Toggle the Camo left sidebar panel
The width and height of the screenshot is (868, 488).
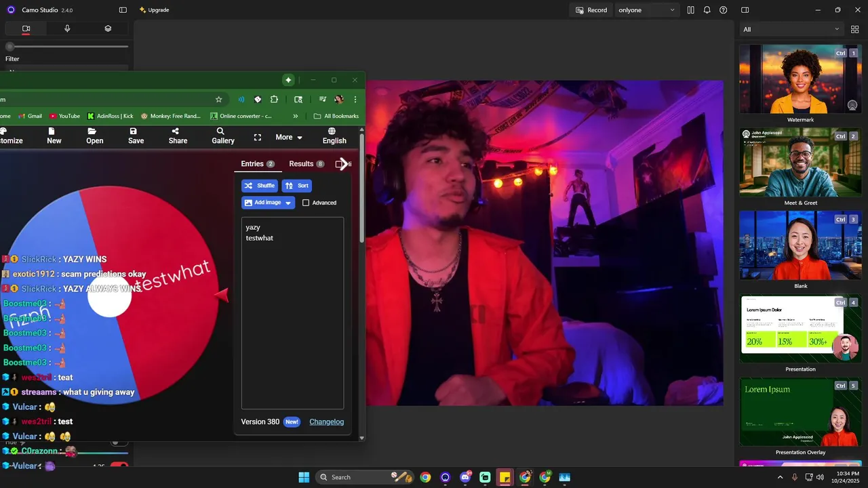[x=123, y=10]
